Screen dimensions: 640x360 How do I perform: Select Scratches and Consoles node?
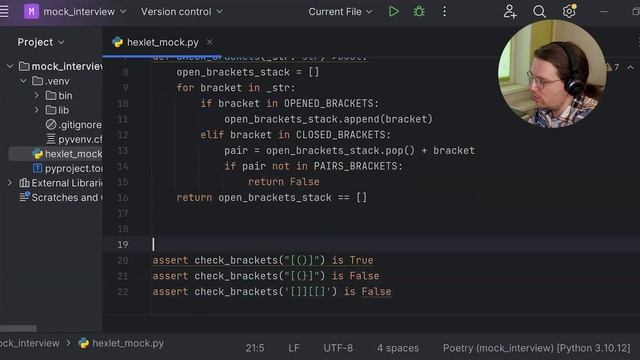(x=60, y=198)
